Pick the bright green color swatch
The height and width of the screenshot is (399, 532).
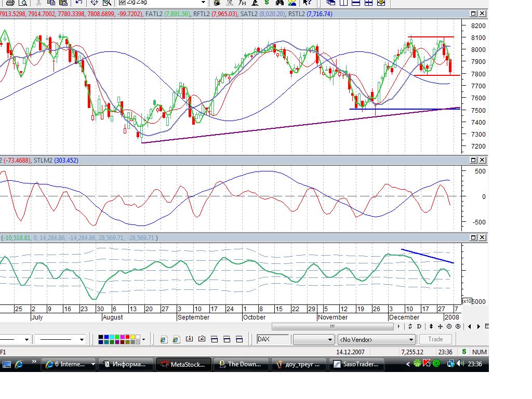tap(117, 337)
